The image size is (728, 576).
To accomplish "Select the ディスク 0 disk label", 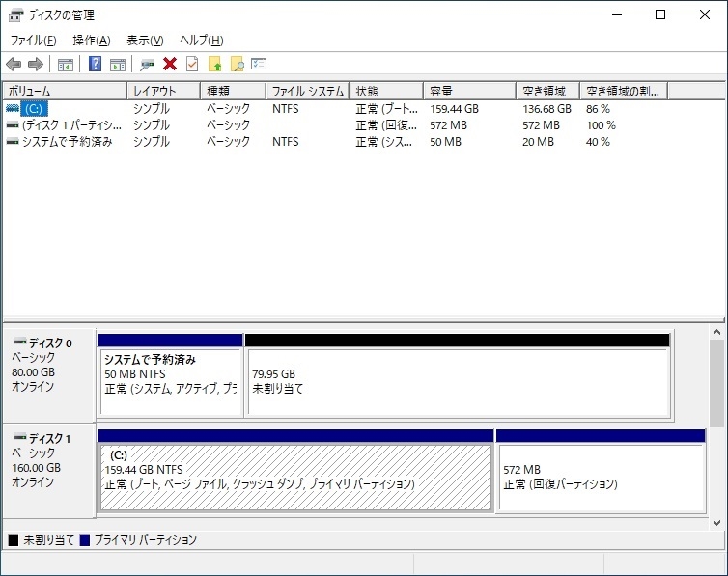I will 48,375.
